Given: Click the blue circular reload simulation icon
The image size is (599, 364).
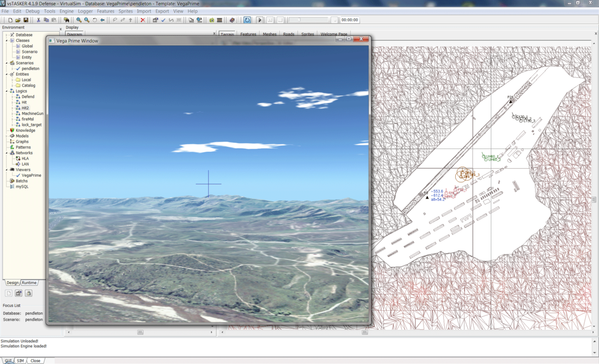Looking at the screenshot, I should coord(247,20).
